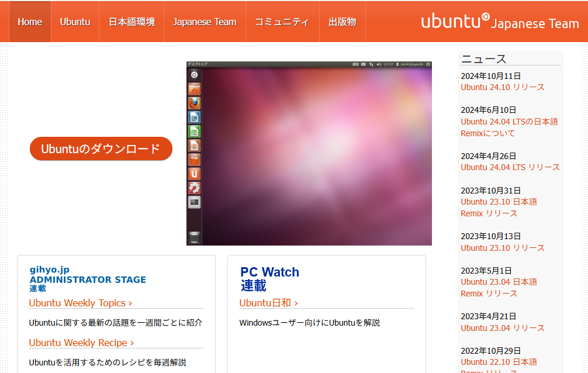Open the Ubuntu 23.04 日本語 Remix リリース link
The height and width of the screenshot is (373, 588).
499,288
